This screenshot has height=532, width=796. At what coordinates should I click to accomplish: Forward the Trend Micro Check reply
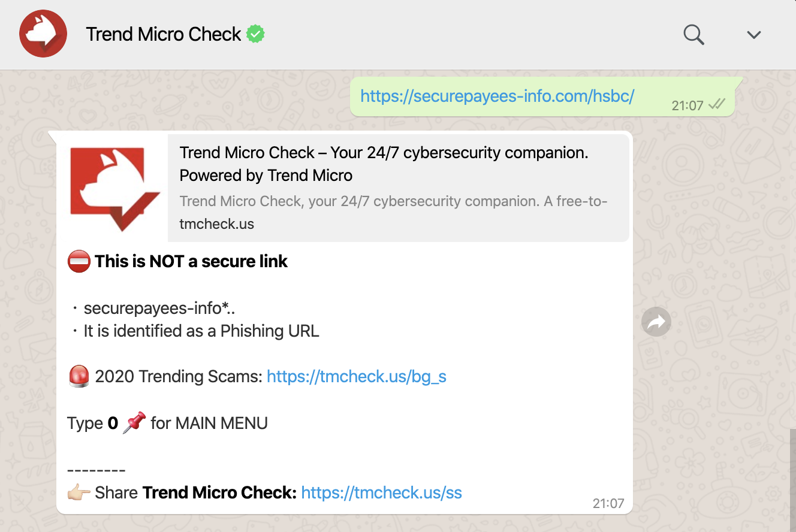coord(656,322)
